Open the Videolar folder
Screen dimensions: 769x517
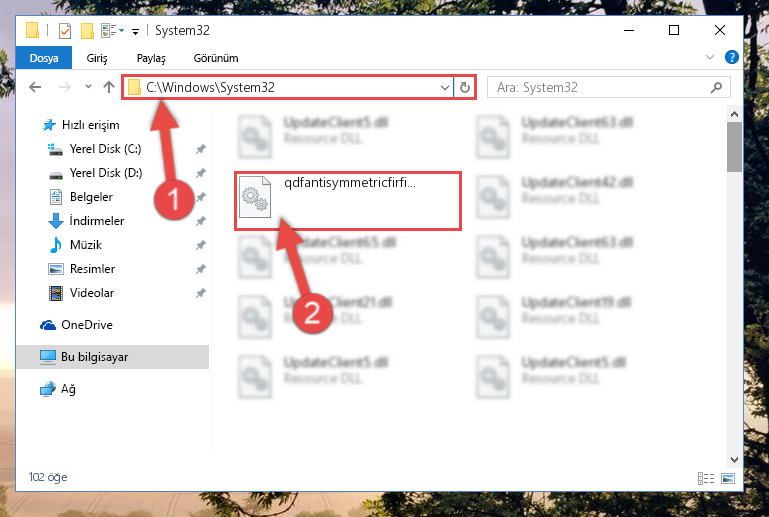[81, 293]
